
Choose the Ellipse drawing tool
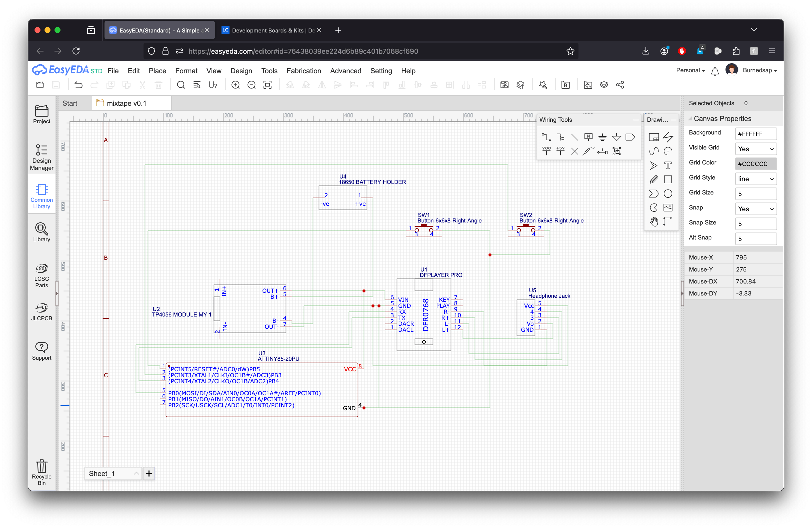pos(668,194)
